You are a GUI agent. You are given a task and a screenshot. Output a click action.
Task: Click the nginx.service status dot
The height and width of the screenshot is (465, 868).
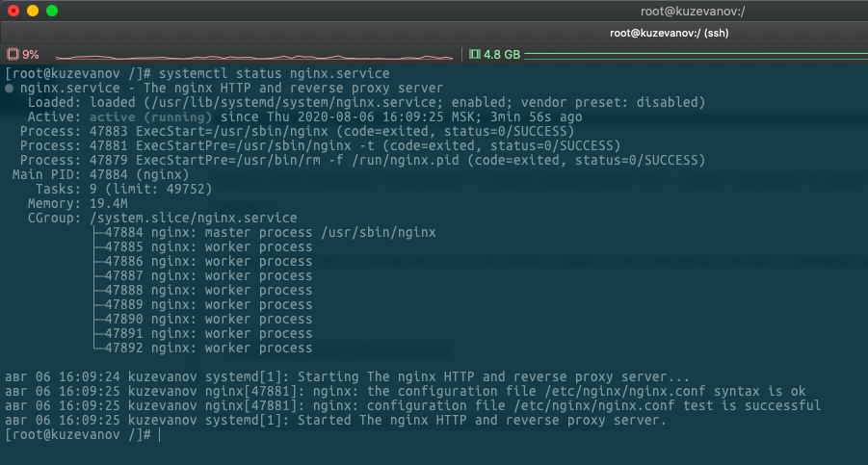coord(10,89)
